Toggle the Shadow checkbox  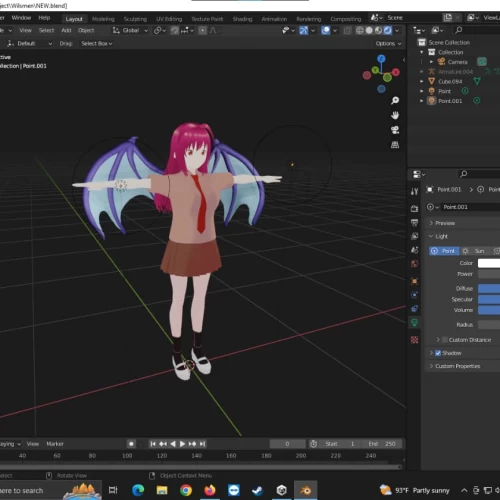coord(438,353)
